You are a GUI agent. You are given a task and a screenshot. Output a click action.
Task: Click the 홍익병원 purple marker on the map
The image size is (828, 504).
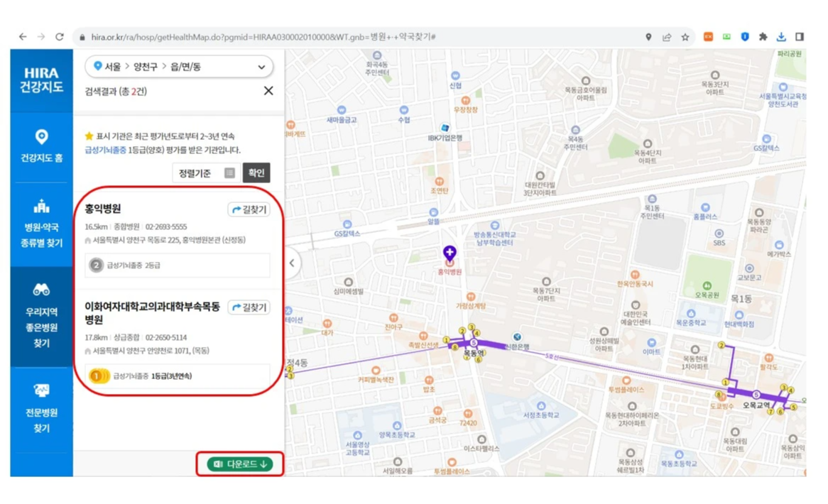(450, 252)
